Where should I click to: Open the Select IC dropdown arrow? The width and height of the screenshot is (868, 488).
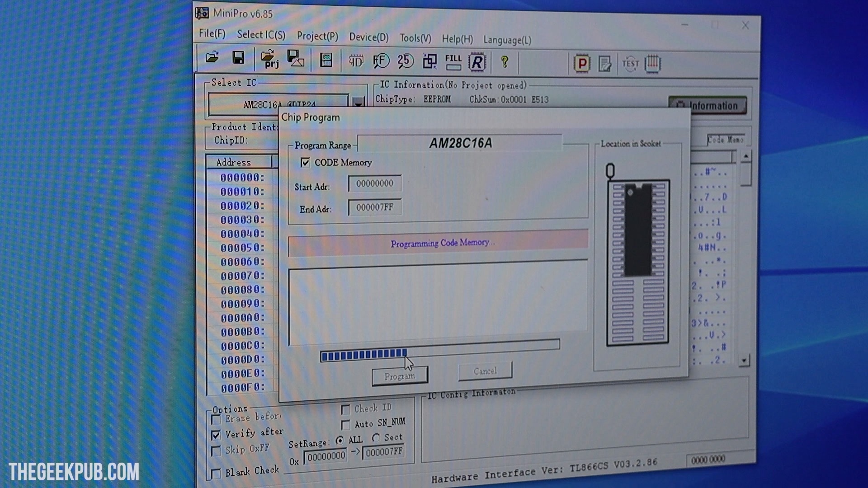358,102
